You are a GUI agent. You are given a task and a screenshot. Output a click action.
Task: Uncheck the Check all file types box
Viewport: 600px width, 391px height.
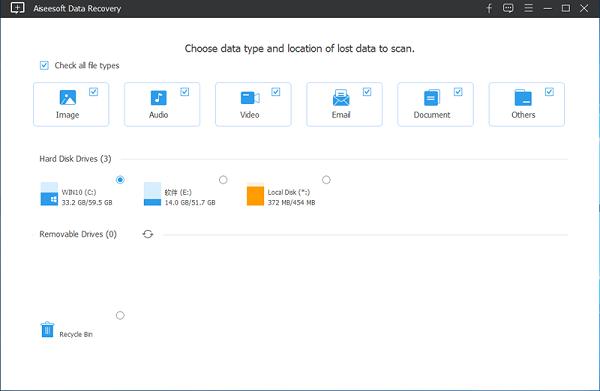pyautogui.click(x=44, y=65)
